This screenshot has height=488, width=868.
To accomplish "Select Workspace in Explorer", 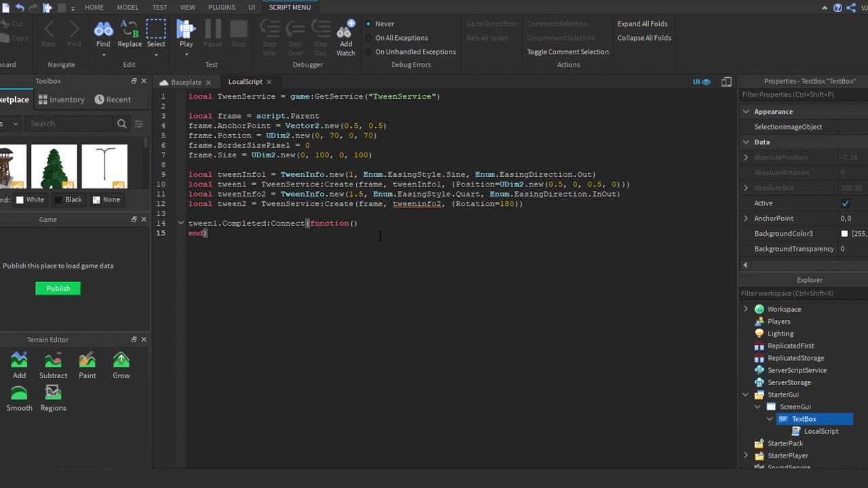I will pyautogui.click(x=784, y=309).
